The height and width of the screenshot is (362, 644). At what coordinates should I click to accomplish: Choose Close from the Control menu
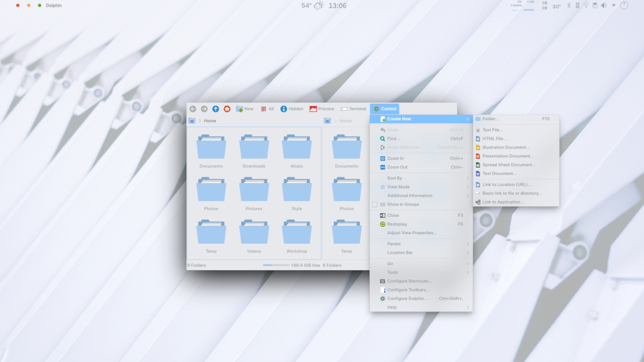421,216
